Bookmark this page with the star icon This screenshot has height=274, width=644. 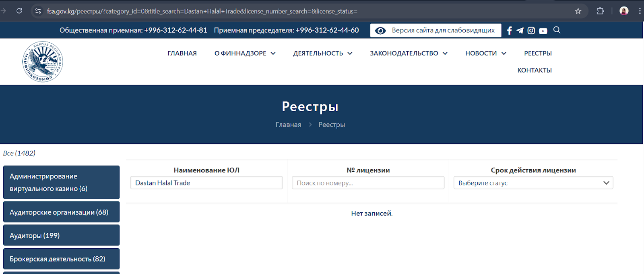coord(578,11)
